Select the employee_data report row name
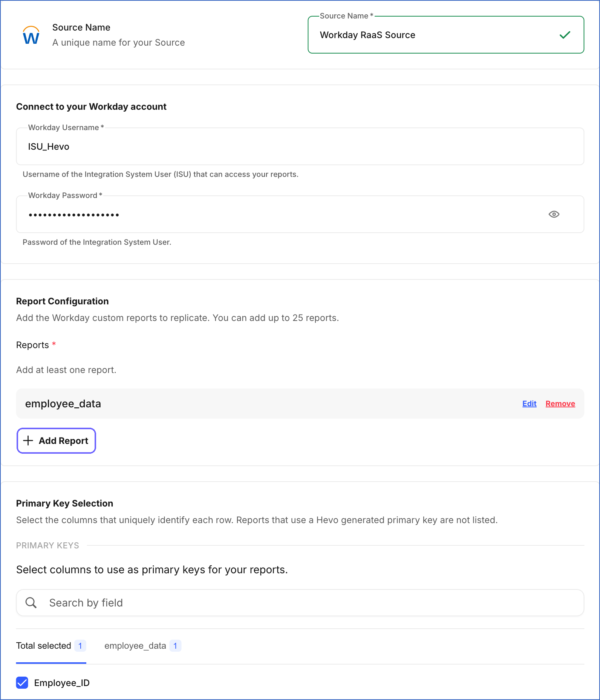The height and width of the screenshot is (700, 600). point(63,404)
